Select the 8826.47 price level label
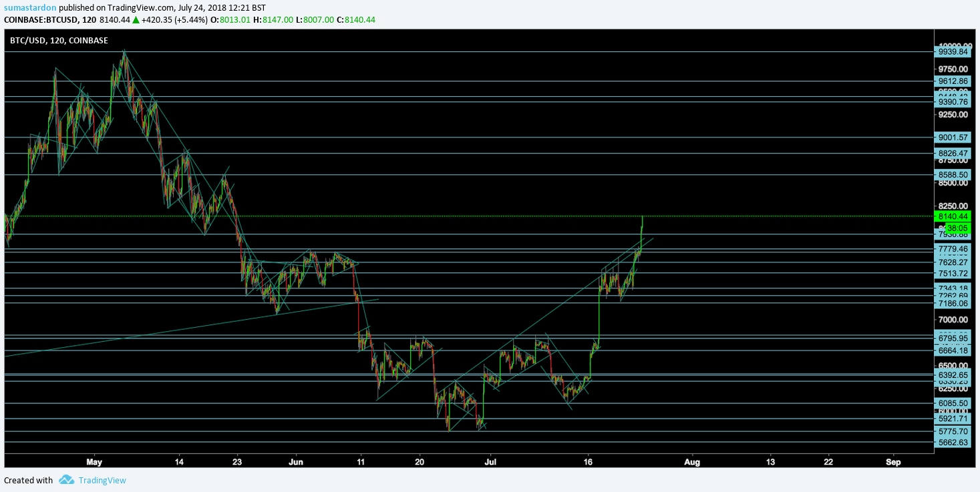The height and width of the screenshot is (492, 980). pos(953,154)
